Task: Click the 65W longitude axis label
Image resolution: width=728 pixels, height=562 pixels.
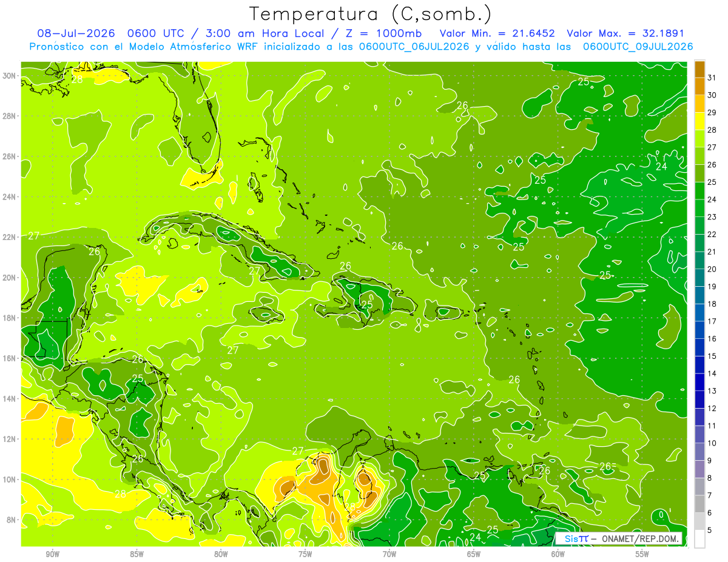Action: point(474,554)
